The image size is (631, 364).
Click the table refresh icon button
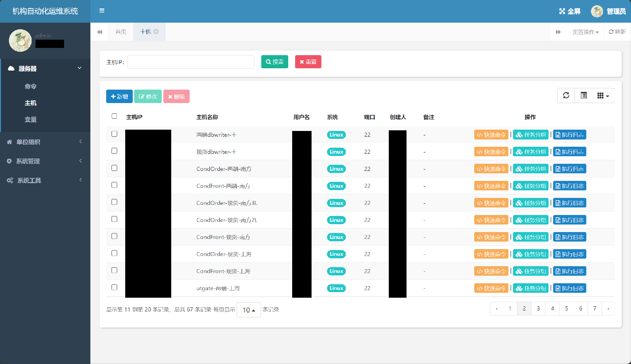566,96
